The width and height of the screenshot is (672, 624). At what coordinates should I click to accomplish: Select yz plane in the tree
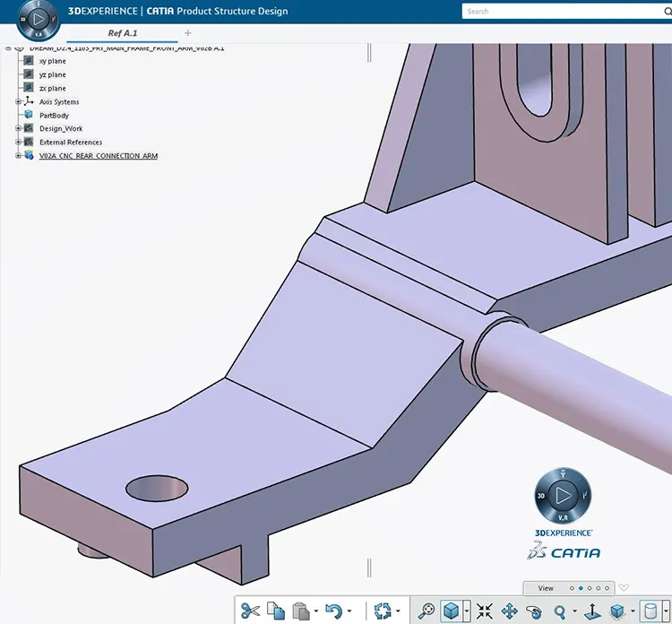point(53,74)
